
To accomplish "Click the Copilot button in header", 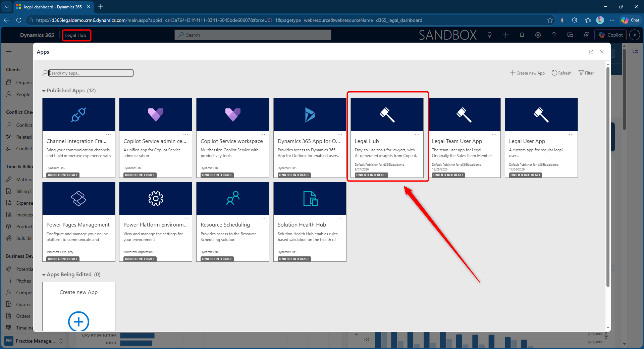I will click(x=610, y=35).
